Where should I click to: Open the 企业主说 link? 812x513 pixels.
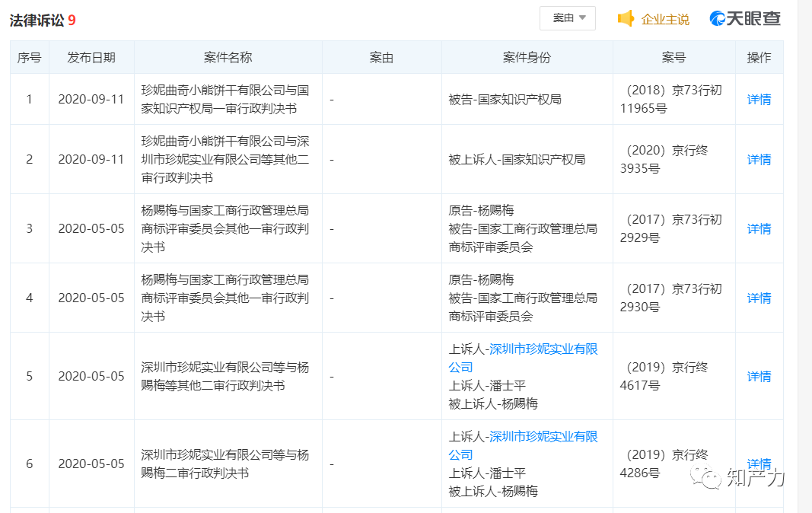tap(665, 19)
